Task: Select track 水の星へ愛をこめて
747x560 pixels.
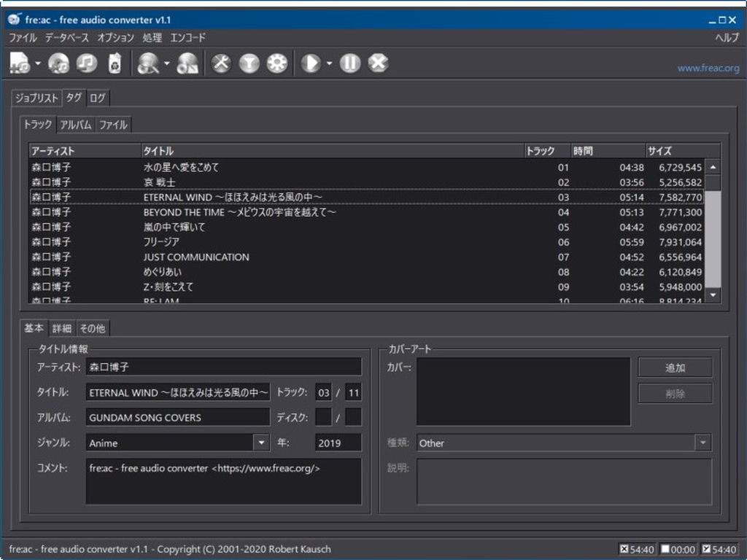Action: click(367, 167)
